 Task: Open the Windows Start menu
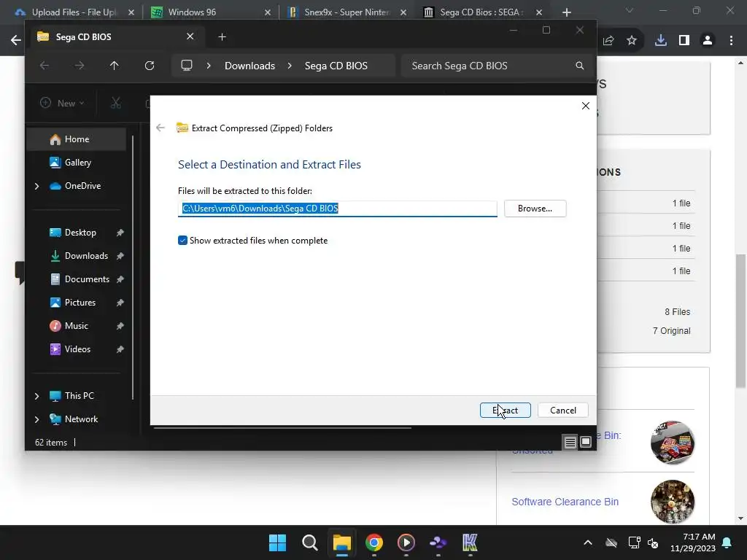tap(277, 542)
